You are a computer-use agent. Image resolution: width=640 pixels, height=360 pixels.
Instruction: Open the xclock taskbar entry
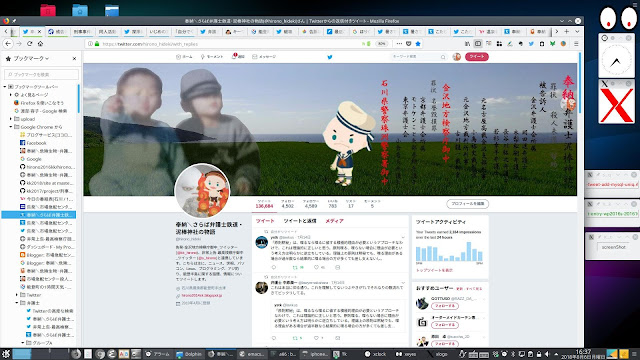click(x=376, y=354)
